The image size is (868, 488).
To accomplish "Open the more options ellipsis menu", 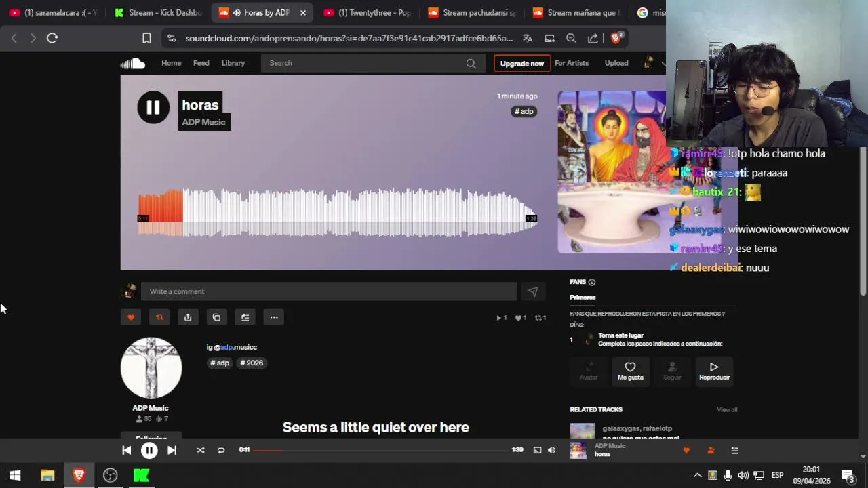I will click(274, 317).
